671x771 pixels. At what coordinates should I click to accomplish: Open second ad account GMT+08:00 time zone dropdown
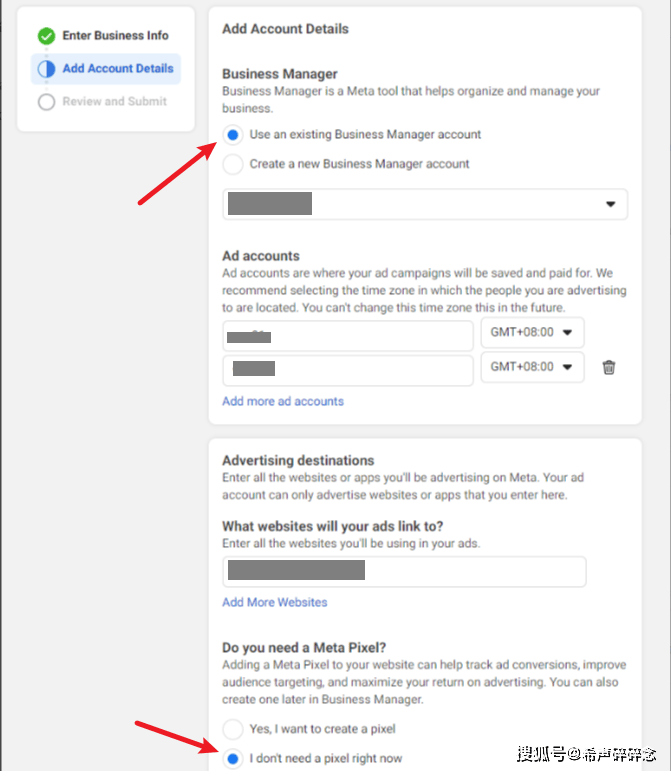531,367
